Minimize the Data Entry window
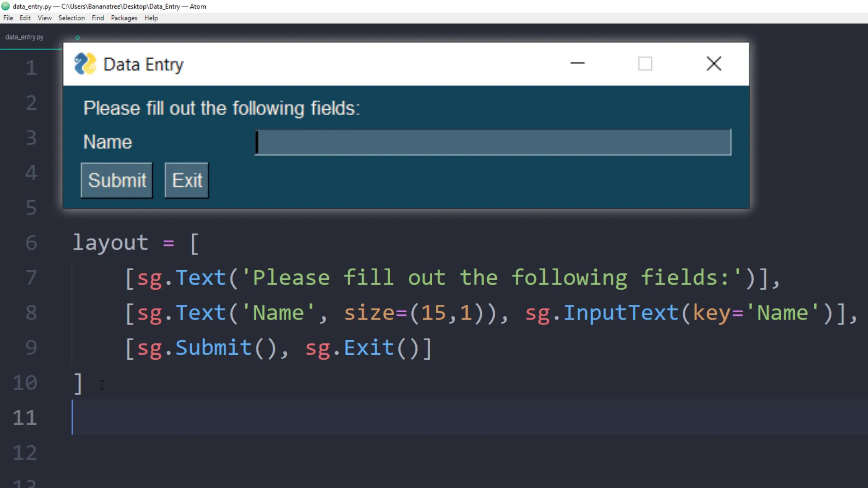Screen dimensions: 868x488 tap(577, 64)
